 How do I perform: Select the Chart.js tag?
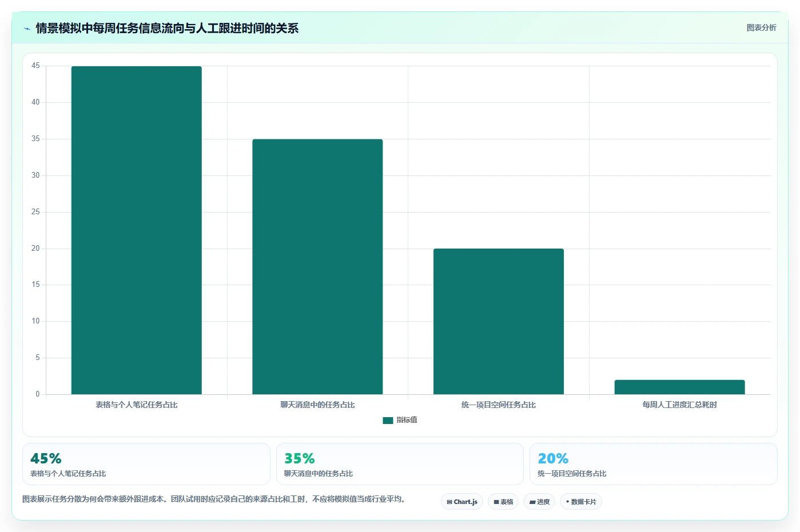click(462, 502)
